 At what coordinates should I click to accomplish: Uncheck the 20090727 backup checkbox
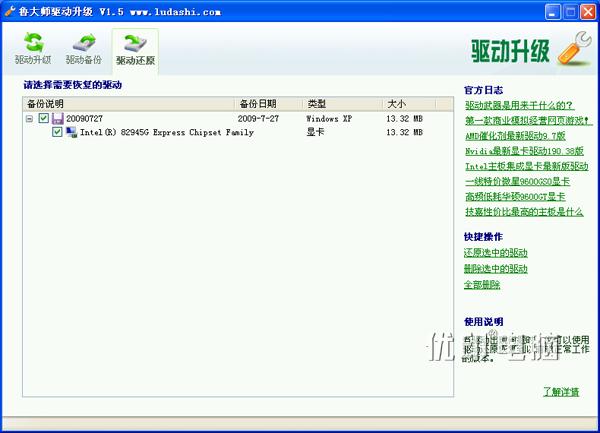click(44, 118)
